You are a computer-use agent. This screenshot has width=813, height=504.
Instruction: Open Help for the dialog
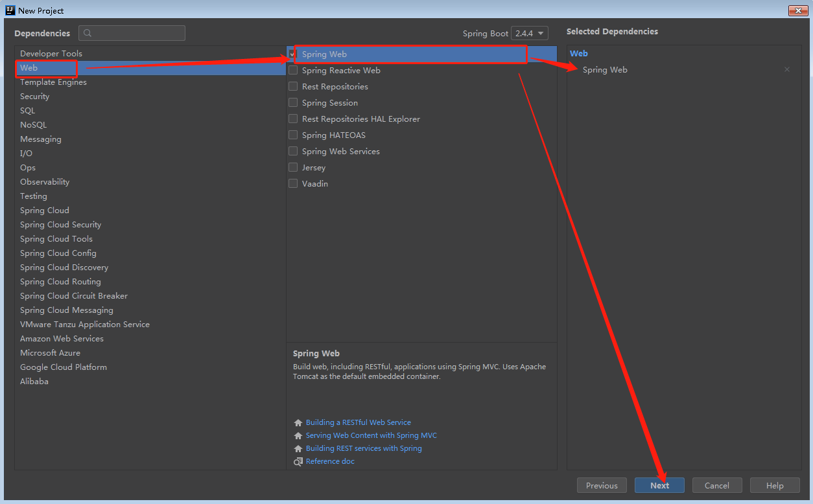(775, 486)
